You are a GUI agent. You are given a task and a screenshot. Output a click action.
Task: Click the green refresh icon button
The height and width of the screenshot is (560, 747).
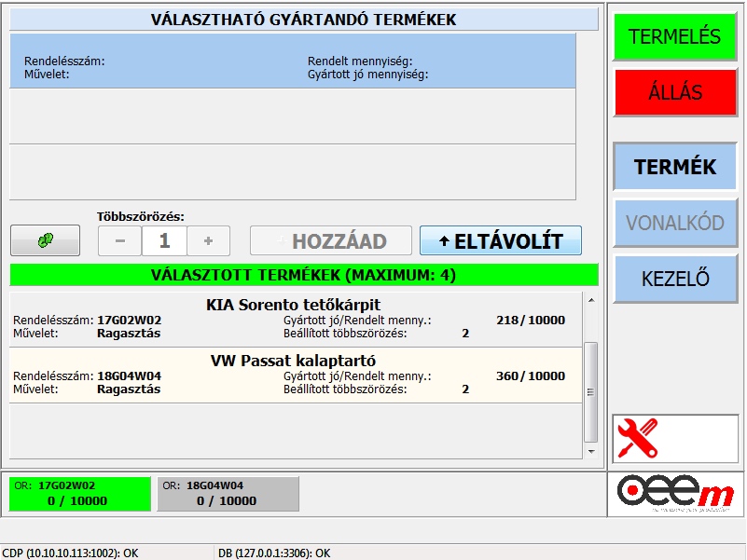pyautogui.click(x=45, y=240)
